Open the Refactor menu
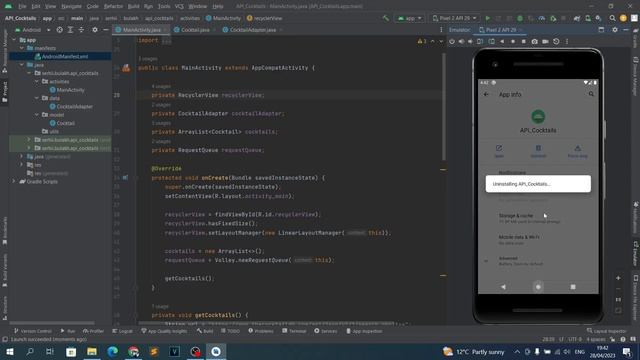The height and width of the screenshot is (360, 640). 113,6
